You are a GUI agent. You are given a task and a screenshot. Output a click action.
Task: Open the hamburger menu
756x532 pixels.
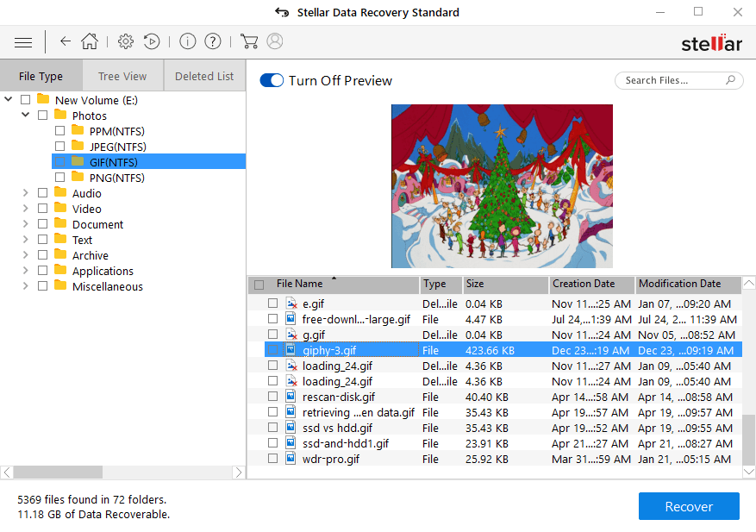(x=23, y=41)
